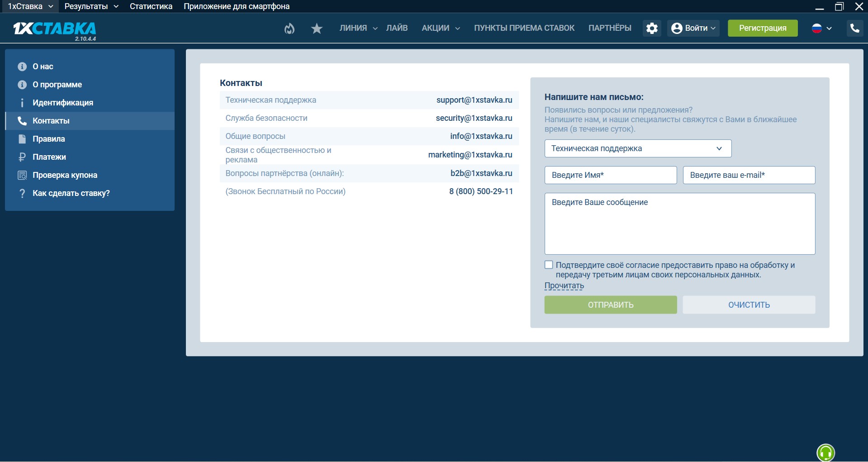
Task: Click the version number 2.10.4.4
Action: [x=85, y=39]
